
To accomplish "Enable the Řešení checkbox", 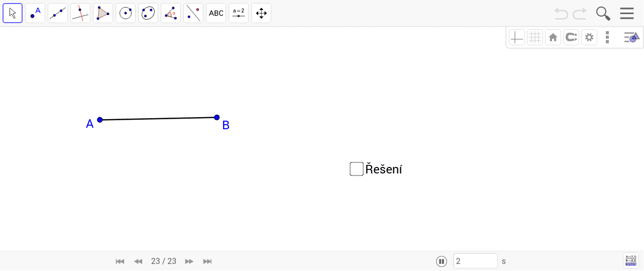I will (357, 169).
